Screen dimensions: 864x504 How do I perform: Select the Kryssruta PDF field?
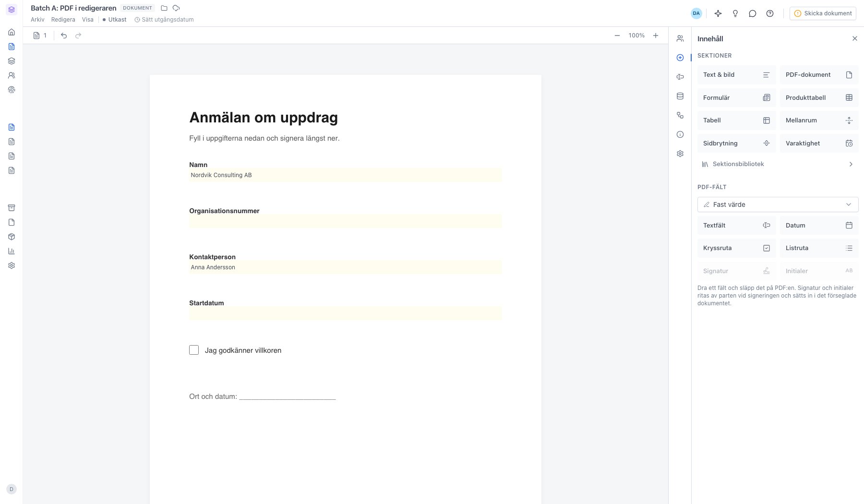[736, 248]
